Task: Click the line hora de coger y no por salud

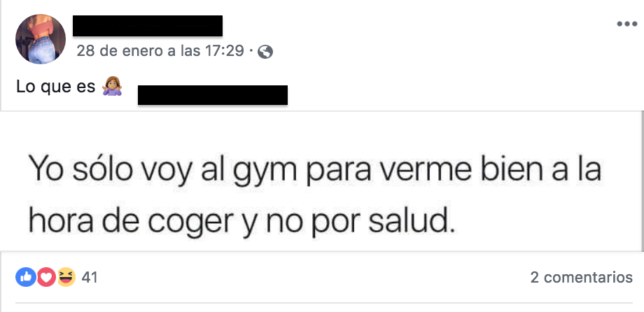Action: tap(242, 221)
